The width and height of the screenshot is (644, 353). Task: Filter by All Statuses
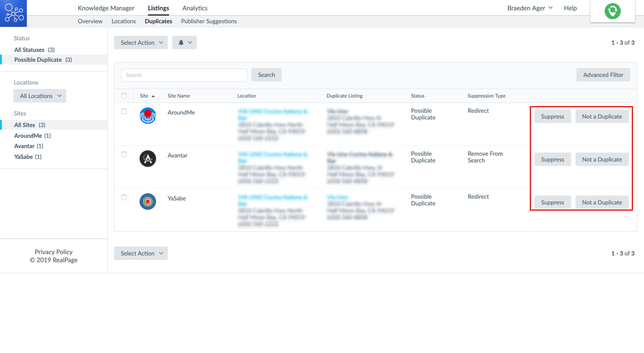tap(34, 50)
